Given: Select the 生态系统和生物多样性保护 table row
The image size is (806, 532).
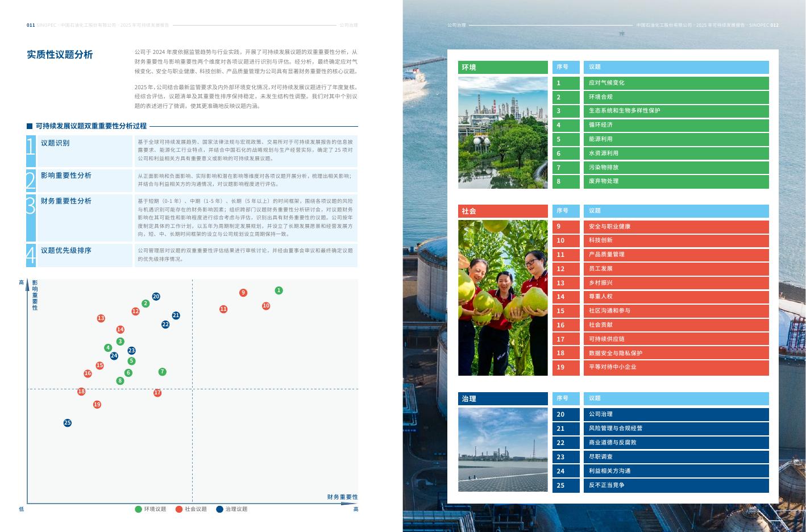Looking at the screenshot, I should tap(660, 111).
